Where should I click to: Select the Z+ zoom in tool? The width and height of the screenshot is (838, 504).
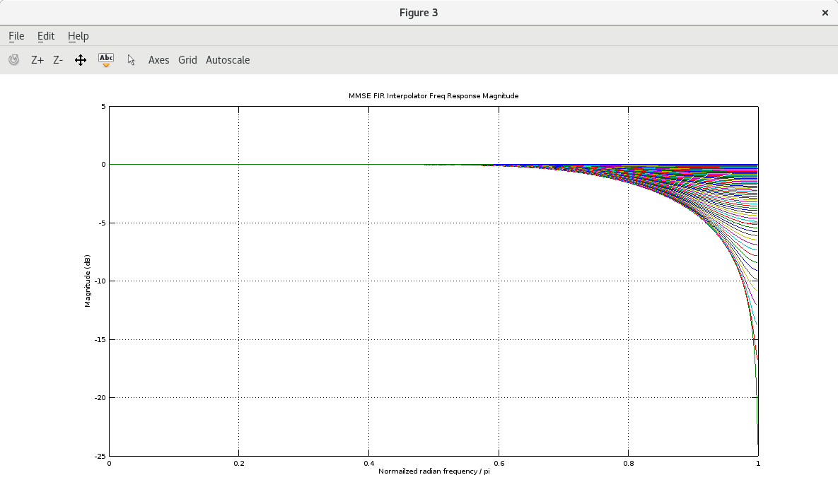click(x=37, y=60)
